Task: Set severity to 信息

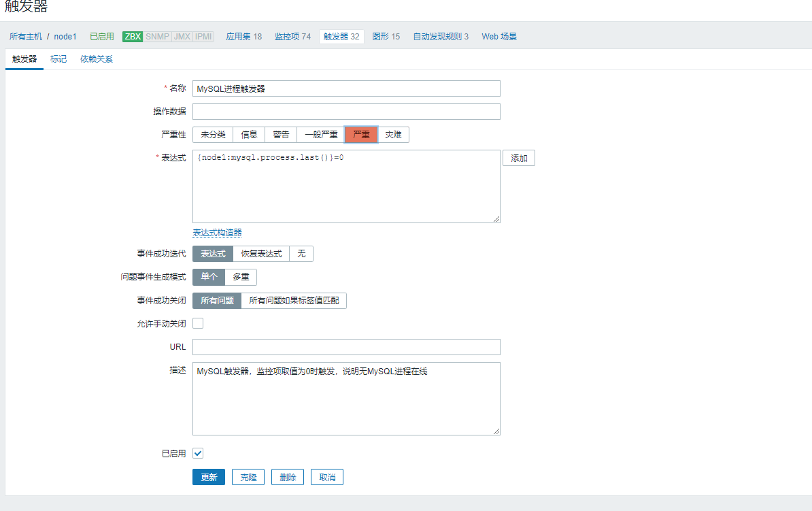Action: point(249,135)
